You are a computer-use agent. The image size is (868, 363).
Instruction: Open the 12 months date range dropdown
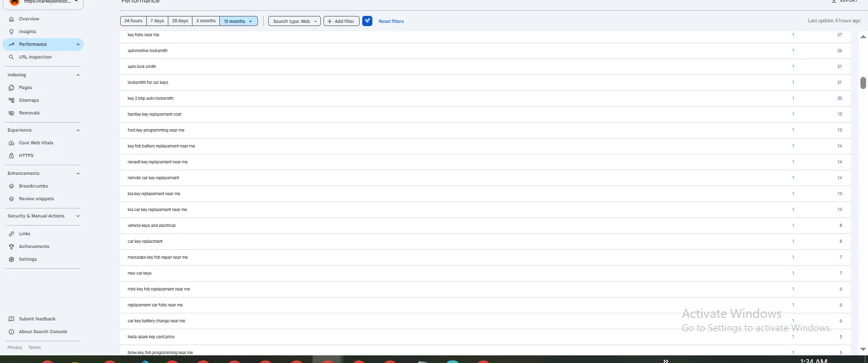pos(238,21)
